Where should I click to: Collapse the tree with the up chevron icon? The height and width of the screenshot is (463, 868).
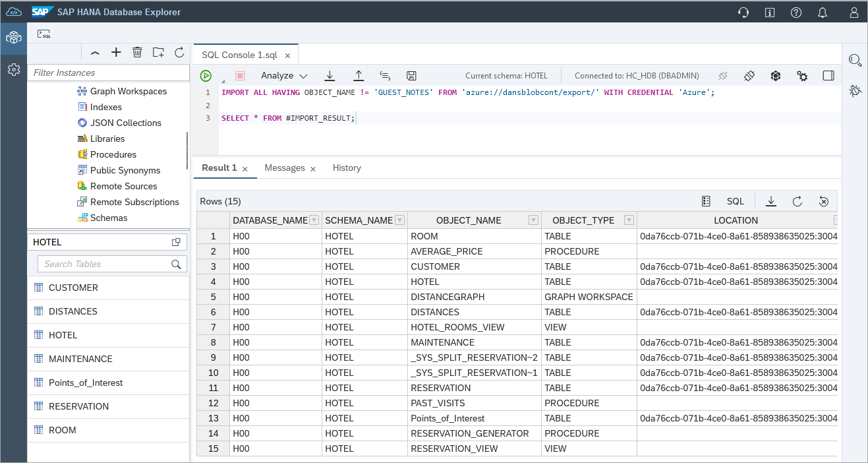click(95, 53)
